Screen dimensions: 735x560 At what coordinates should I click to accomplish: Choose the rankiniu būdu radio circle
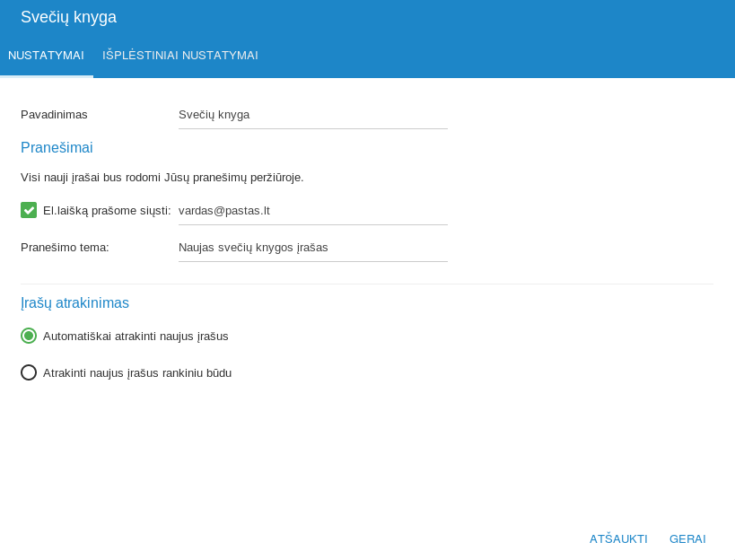tap(29, 372)
